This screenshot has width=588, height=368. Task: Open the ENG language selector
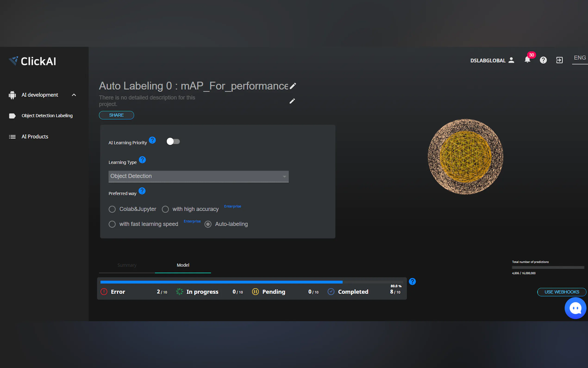point(580,58)
